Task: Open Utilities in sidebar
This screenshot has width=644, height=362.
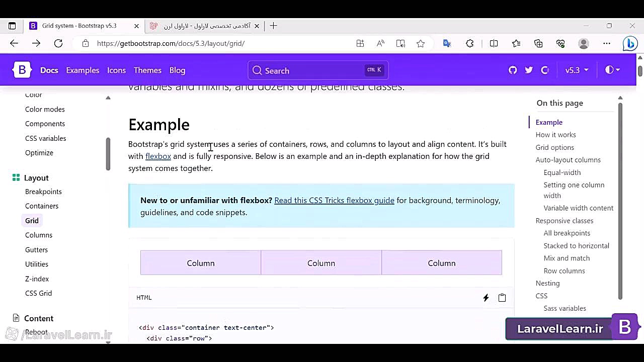Action: pos(37,264)
